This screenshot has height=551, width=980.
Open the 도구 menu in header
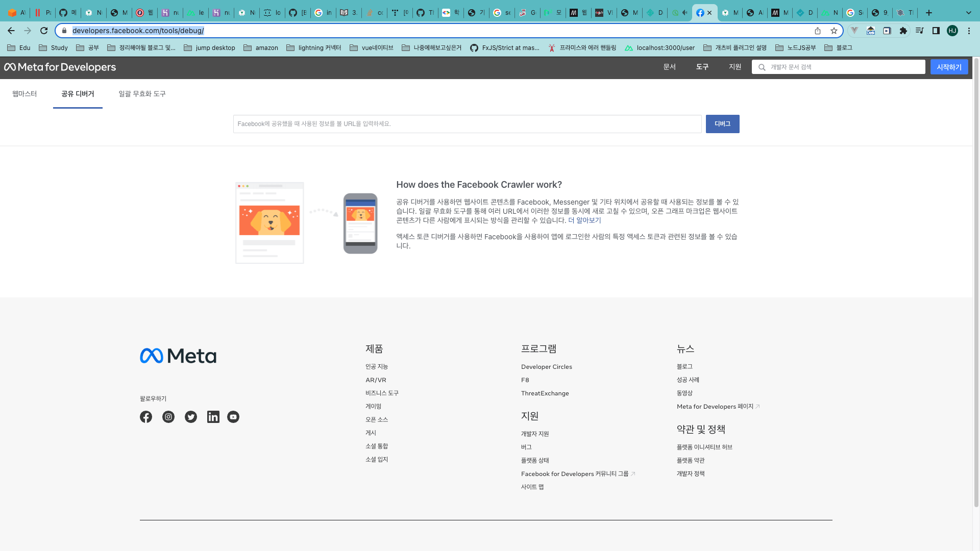pyautogui.click(x=702, y=67)
